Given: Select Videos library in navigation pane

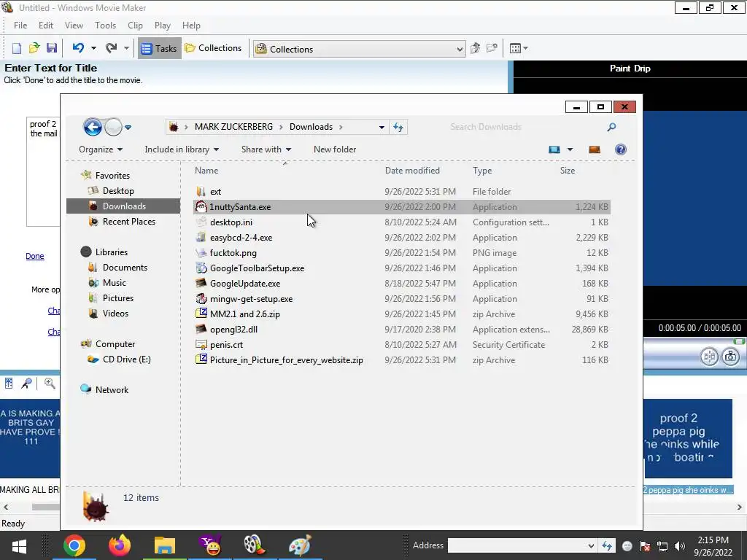Looking at the screenshot, I should coord(115,314).
